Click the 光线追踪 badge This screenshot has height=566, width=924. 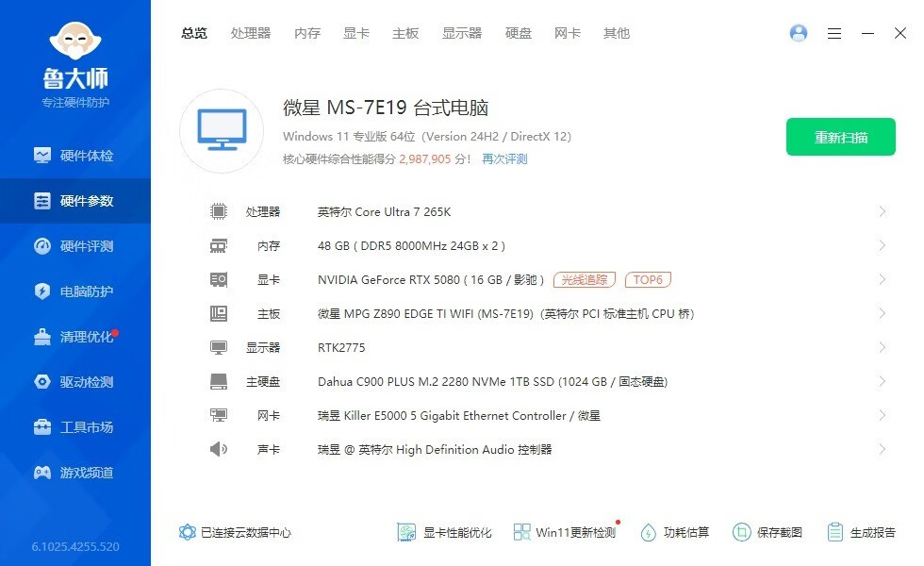click(x=584, y=279)
